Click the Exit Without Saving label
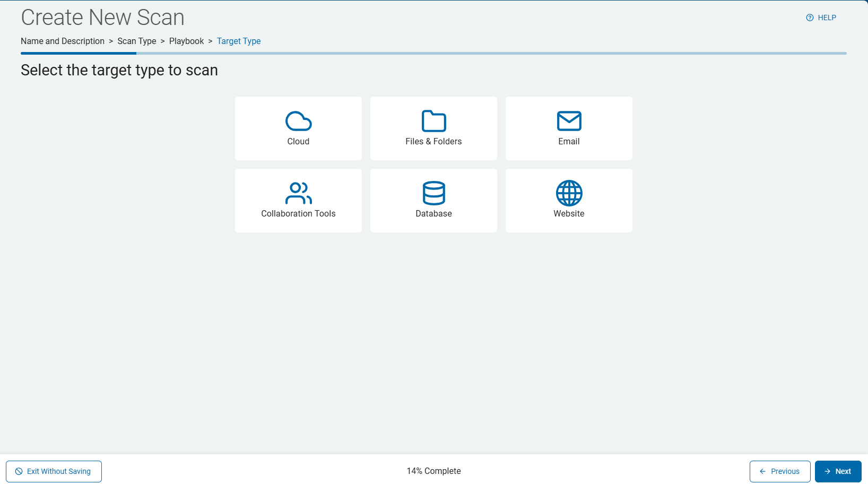 [x=59, y=471]
